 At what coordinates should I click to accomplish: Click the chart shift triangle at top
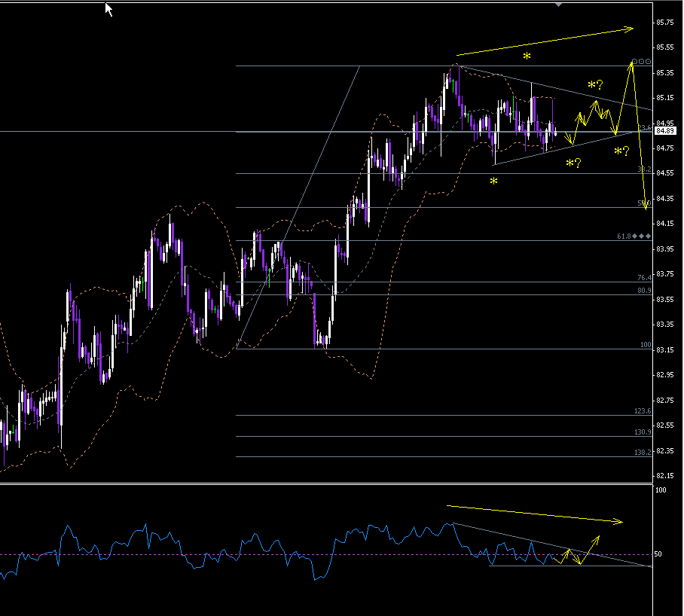558,5
